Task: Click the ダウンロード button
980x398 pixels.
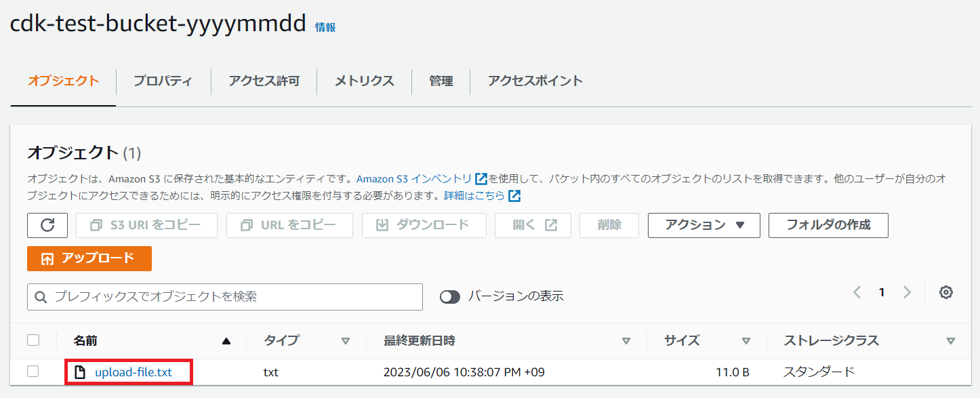Action: pyautogui.click(x=424, y=225)
